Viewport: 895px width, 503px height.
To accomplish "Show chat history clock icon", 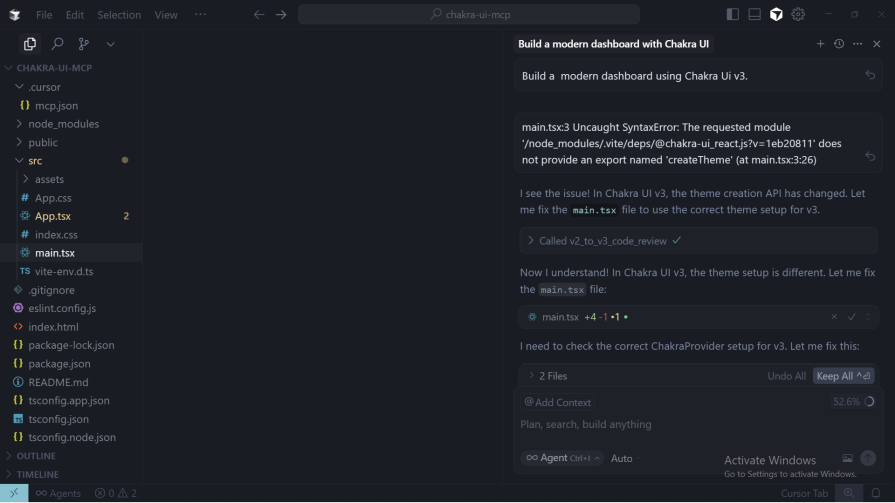I will pyautogui.click(x=839, y=44).
